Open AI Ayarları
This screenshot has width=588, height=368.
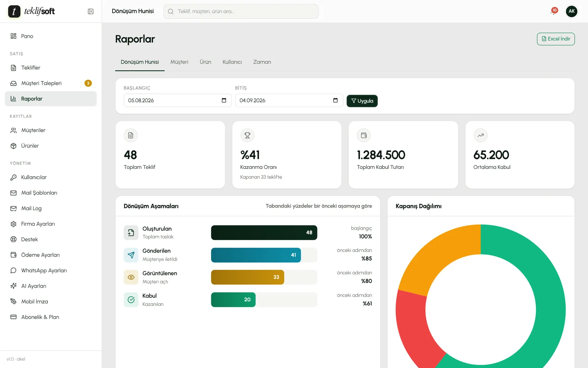(x=51, y=286)
